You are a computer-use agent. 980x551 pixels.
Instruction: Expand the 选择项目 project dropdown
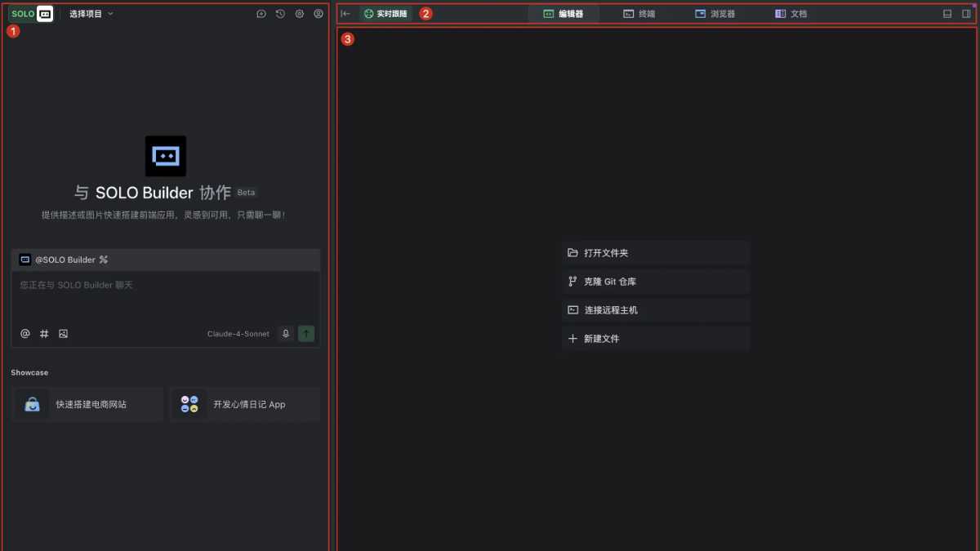point(91,14)
